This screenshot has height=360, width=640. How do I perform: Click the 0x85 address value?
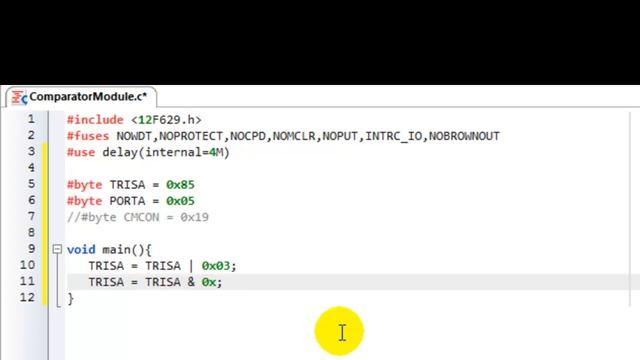tap(180, 184)
